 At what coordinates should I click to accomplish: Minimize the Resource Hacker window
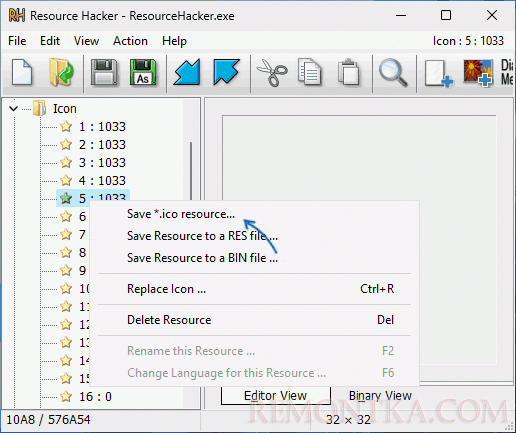point(401,15)
